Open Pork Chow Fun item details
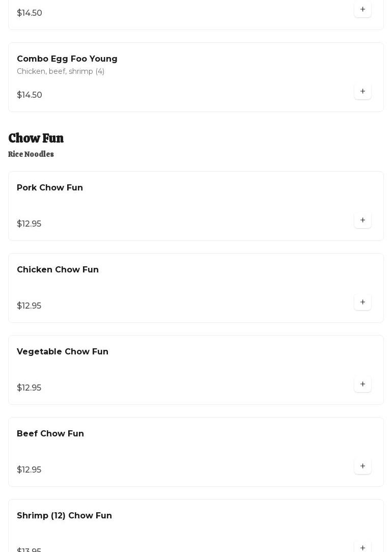Viewport: 392px width, 552px height. [50, 188]
